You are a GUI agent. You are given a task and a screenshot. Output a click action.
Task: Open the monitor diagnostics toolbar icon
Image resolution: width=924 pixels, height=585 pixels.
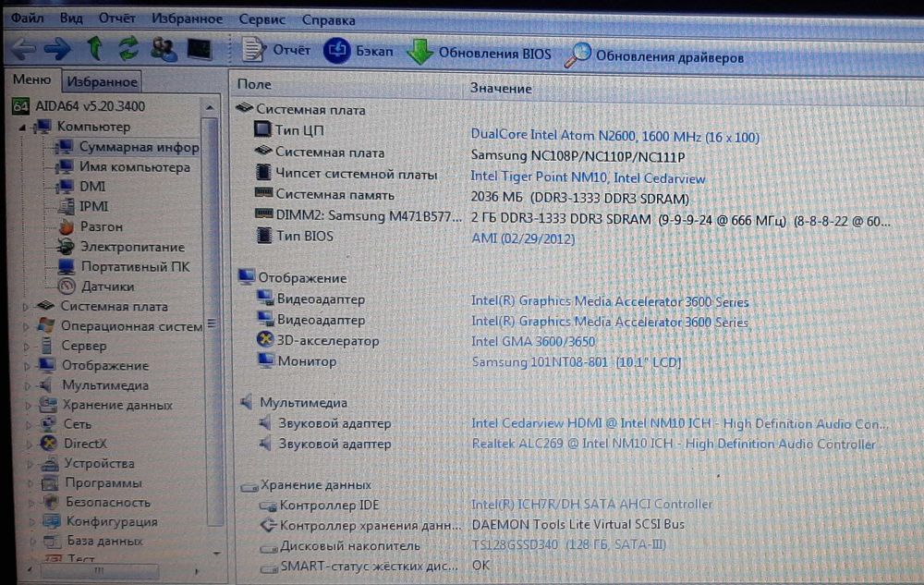pos(200,49)
